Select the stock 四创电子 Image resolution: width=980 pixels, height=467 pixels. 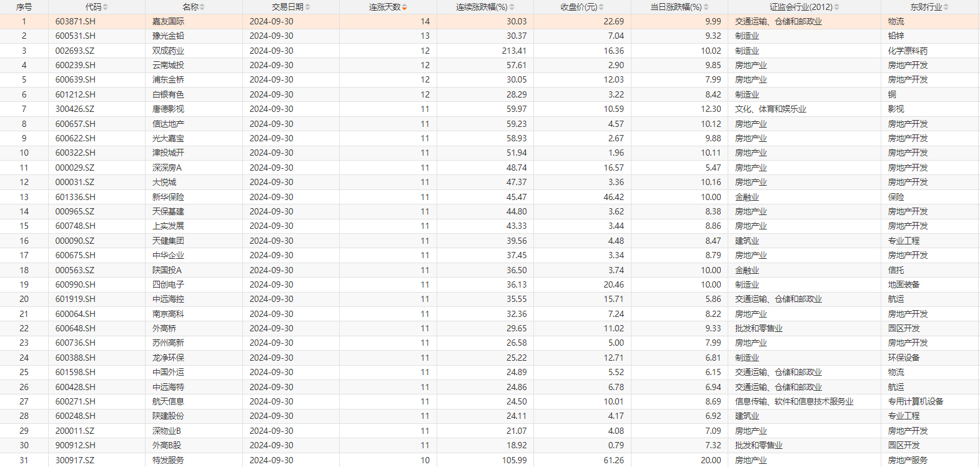pos(169,284)
